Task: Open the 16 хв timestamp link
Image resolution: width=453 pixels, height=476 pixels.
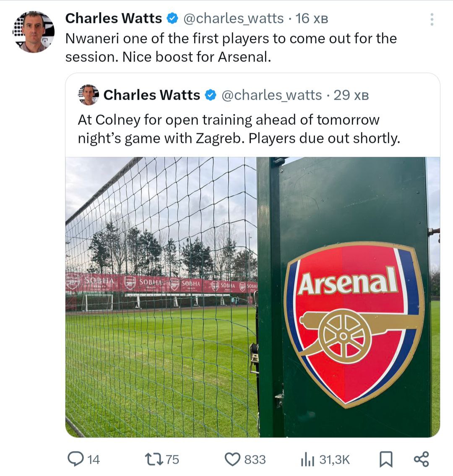Action: 311,18
